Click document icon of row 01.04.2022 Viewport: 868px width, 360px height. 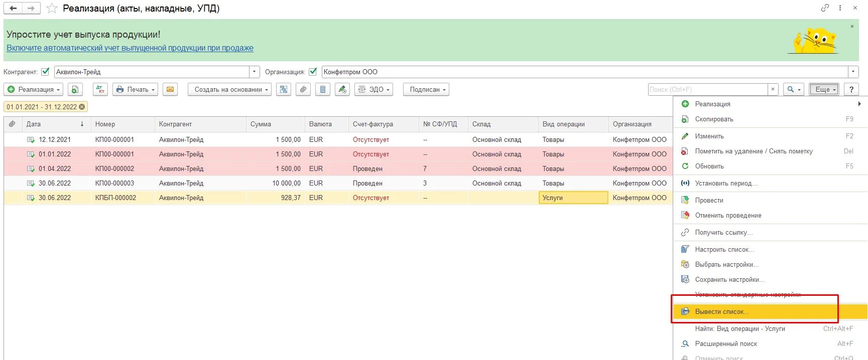point(31,169)
